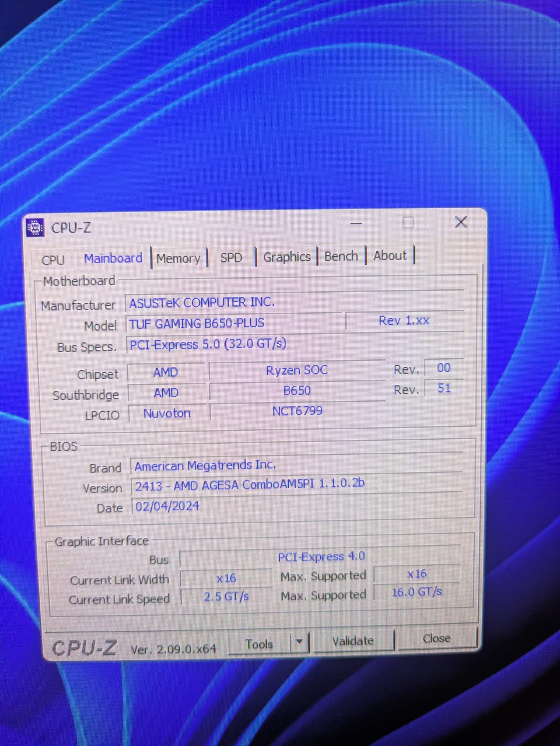Click the CPU-Z window title text
560x746 pixels.
(x=71, y=227)
